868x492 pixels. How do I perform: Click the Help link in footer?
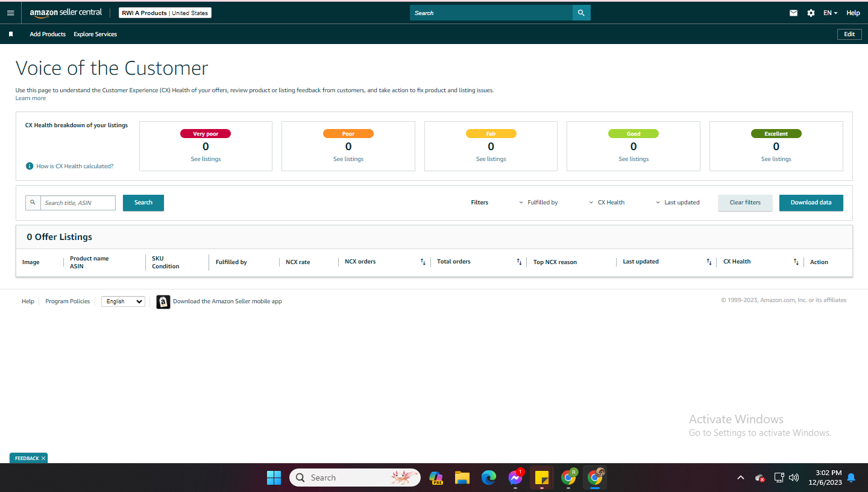click(x=28, y=301)
